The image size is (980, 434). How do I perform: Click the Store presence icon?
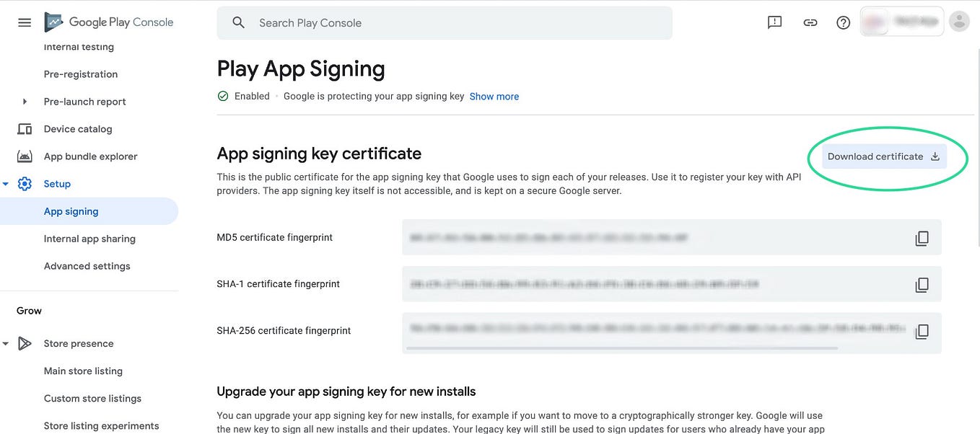tap(24, 343)
